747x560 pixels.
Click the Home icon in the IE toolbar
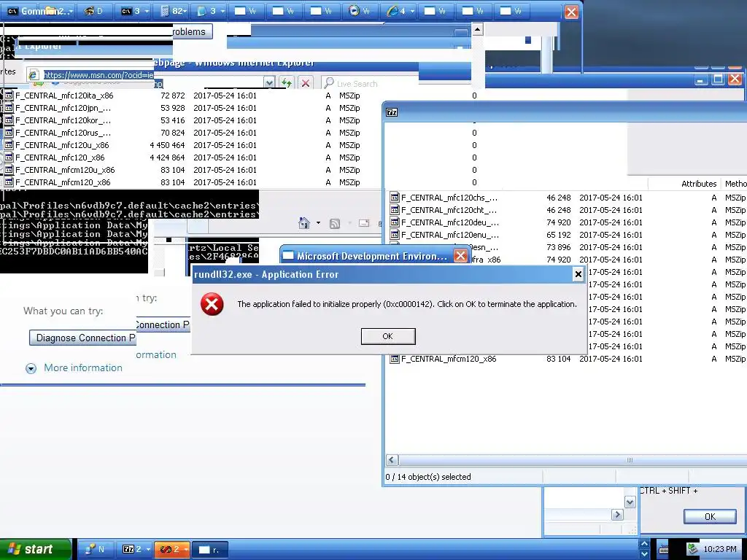pos(304,223)
